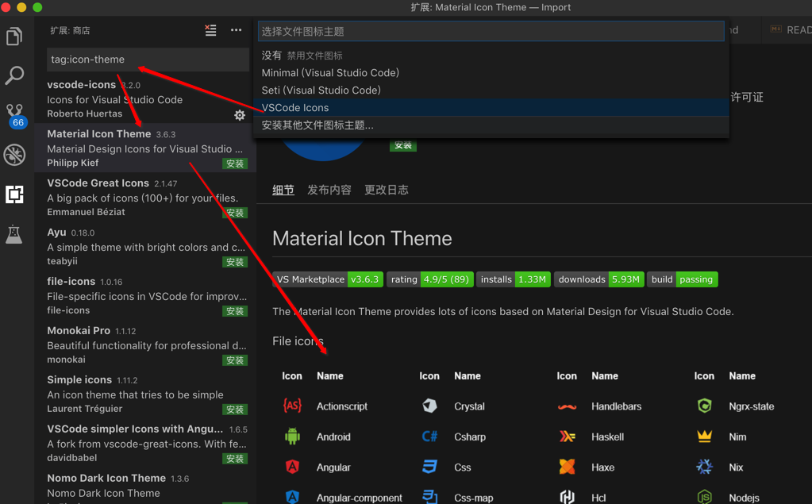The width and height of the screenshot is (812, 504).
Task: Click the Roberto Huertas author name
Action: 85,113
